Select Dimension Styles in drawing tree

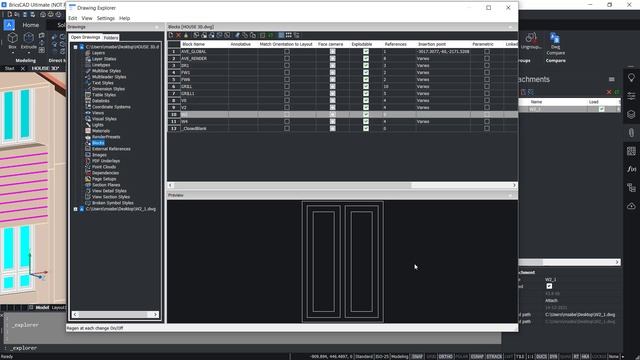[108, 89]
